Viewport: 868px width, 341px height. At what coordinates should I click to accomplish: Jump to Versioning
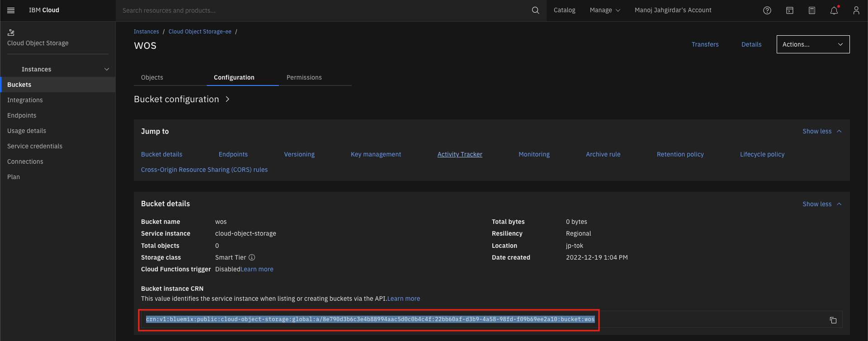click(x=299, y=154)
